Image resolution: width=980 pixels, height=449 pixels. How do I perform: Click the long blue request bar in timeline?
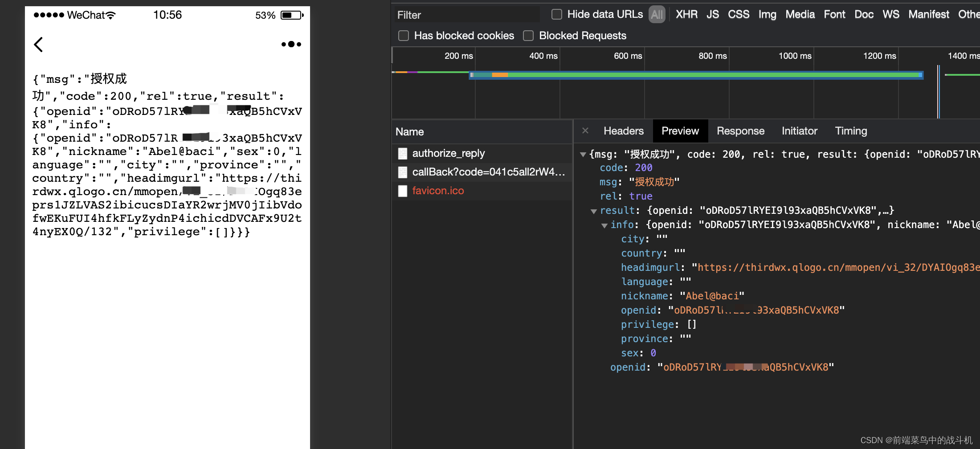pyautogui.click(x=696, y=75)
